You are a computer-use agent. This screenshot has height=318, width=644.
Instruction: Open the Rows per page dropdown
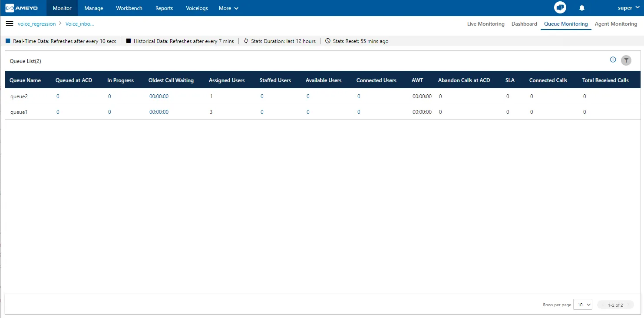(583, 305)
